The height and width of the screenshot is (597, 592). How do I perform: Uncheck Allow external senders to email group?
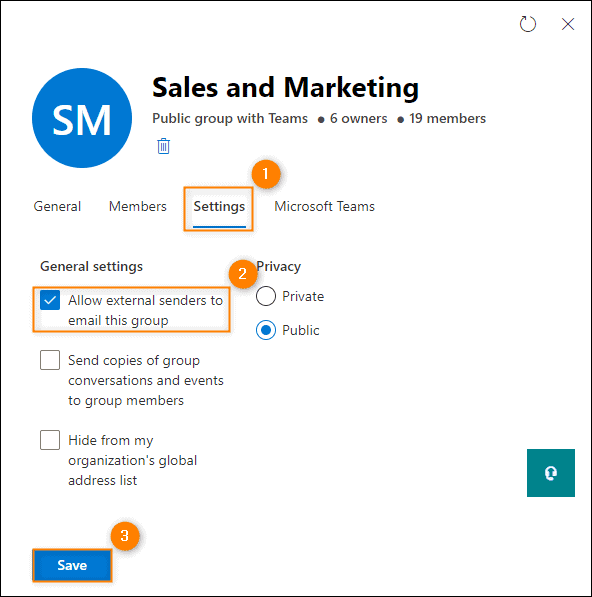pos(50,300)
